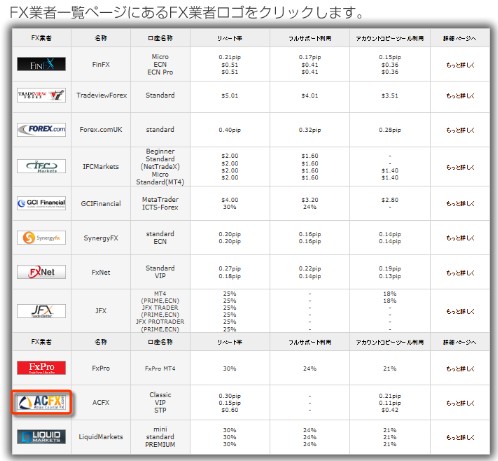The width and height of the screenshot is (498, 461).
Task: Click the GCI Financial logo
Action: point(41,203)
